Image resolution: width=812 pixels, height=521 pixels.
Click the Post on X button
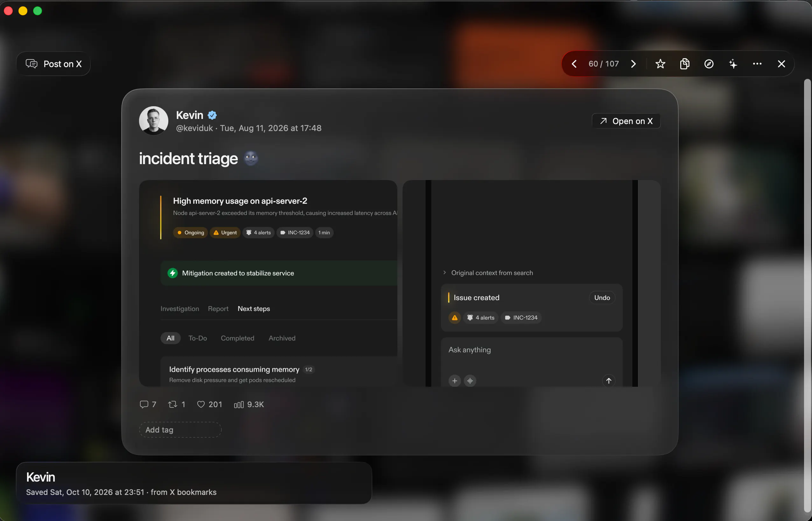pos(53,64)
